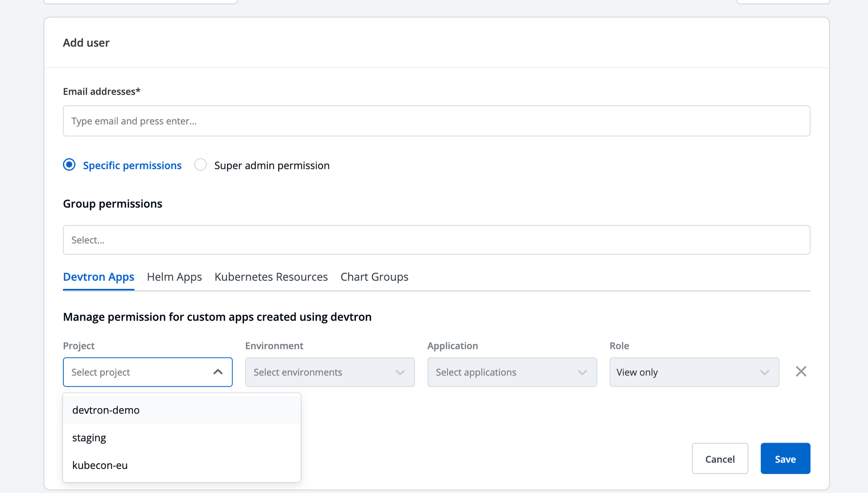Open the Group permissions select box
Image resolution: width=868 pixels, height=493 pixels.
437,240
